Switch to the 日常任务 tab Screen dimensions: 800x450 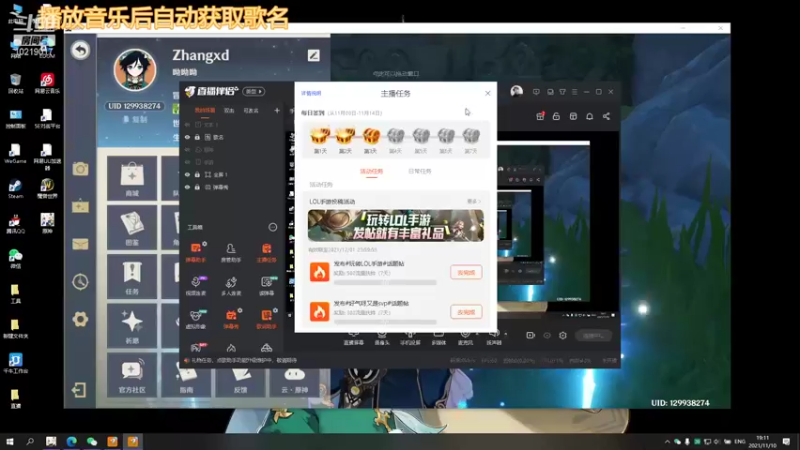pyautogui.click(x=420, y=171)
